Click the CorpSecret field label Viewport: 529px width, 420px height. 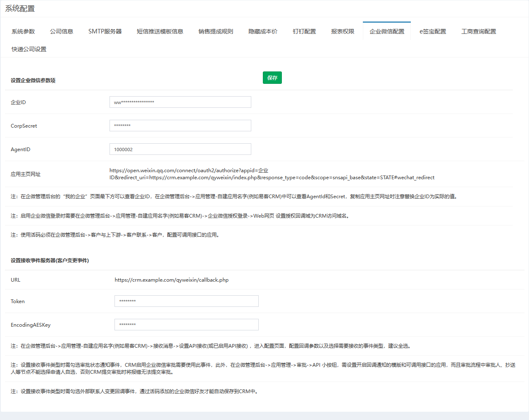[24, 126]
